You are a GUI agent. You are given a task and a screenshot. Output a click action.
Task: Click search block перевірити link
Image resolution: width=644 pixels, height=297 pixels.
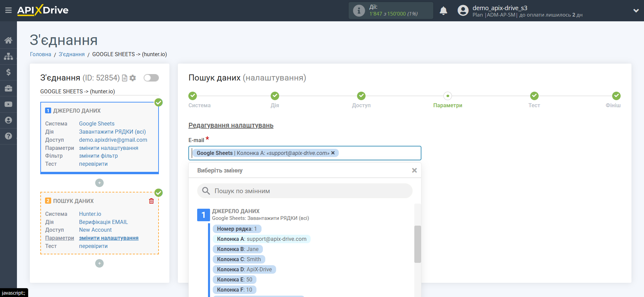[x=94, y=246]
